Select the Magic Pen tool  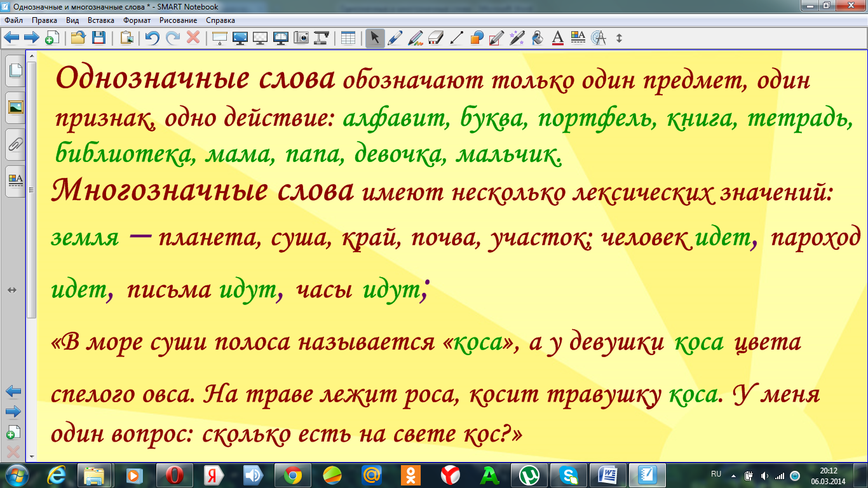(517, 38)
